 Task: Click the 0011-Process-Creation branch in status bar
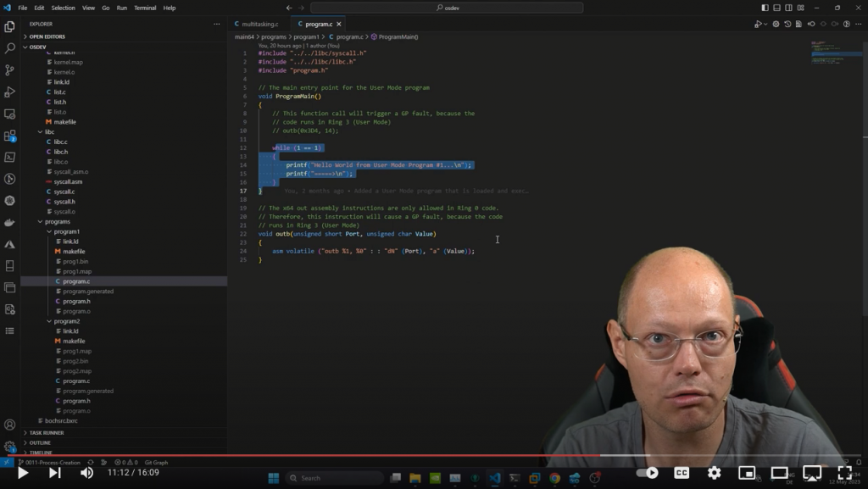(x=49, y=463)
